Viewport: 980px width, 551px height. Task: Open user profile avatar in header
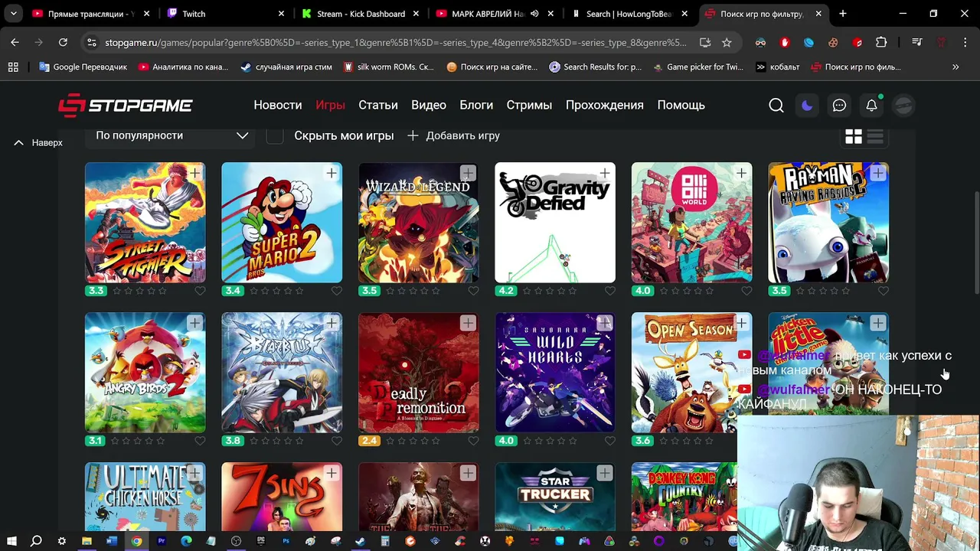(x=903, y=106)
